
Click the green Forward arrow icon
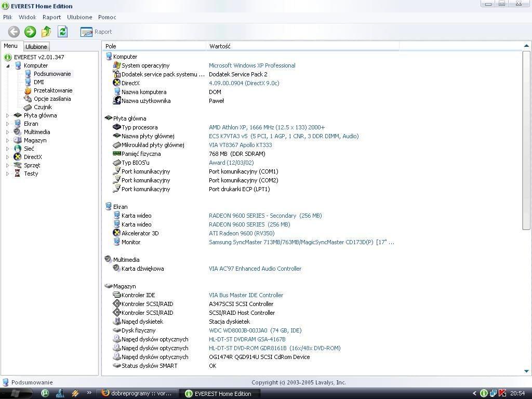(x=30, y=32)
